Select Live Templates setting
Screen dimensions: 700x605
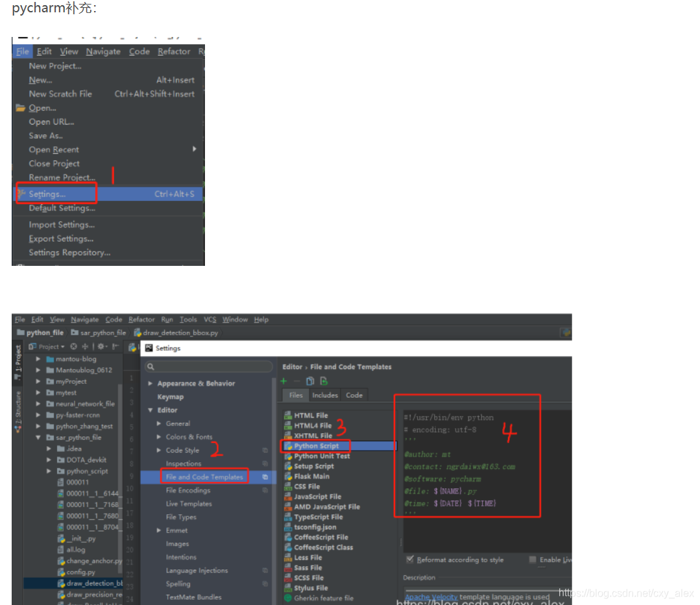tap(189, 504)
